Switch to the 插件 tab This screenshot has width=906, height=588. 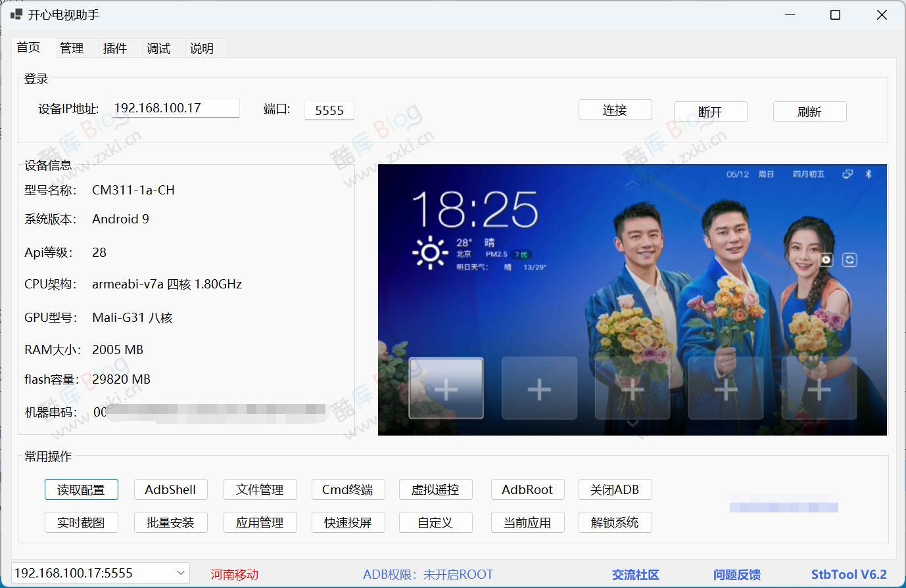tap(114, 48)
